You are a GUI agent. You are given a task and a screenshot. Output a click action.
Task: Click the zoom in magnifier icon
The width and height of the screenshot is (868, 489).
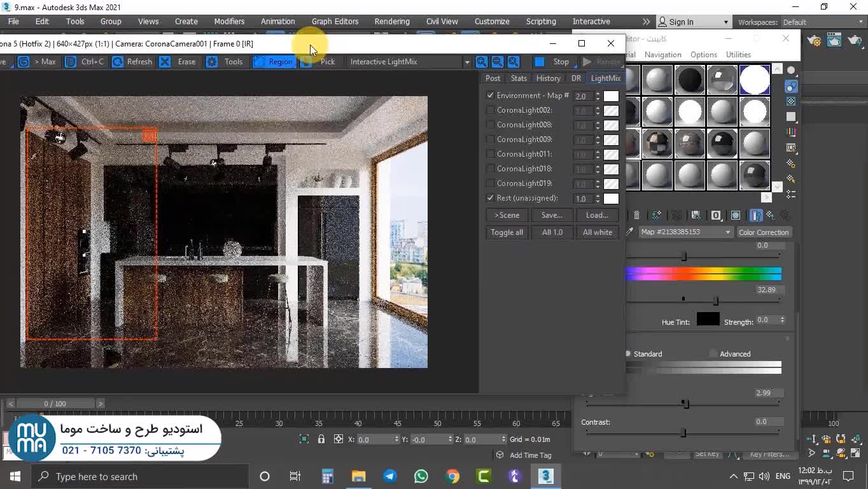pyautogui.click(x=482, y=62)
